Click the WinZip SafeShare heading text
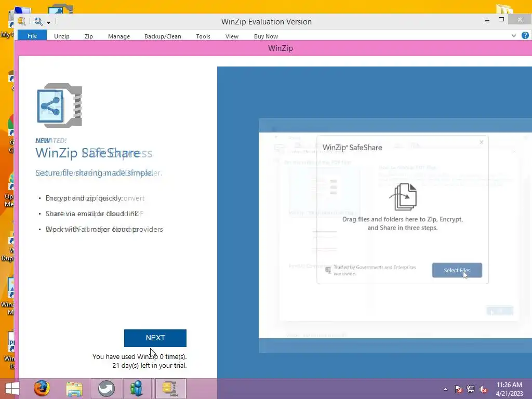This screenshot has height=399, width=532. click(x=88, y=153)
